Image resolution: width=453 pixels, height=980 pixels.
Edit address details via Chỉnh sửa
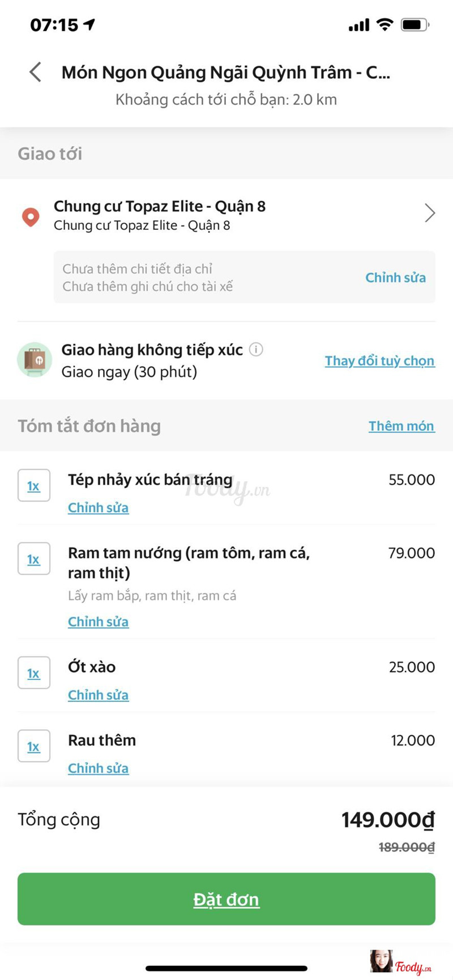pyautogui.click(x=395, y=277)
